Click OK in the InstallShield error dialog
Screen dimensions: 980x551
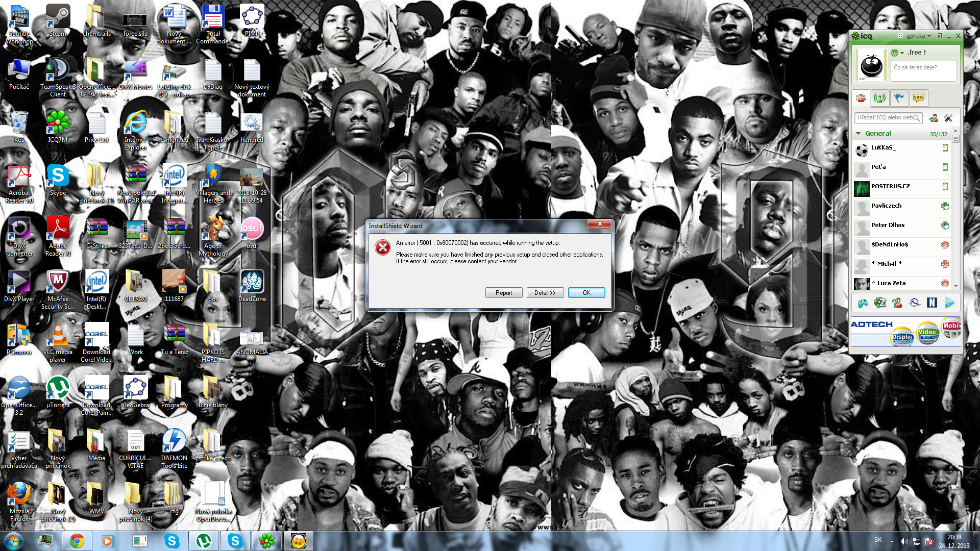coord(586,293)
